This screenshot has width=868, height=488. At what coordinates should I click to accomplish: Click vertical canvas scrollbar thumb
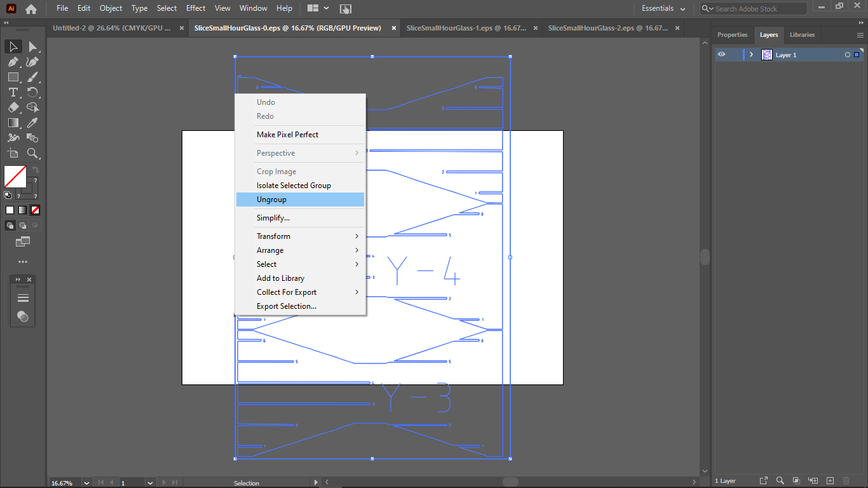click(704, 257)
